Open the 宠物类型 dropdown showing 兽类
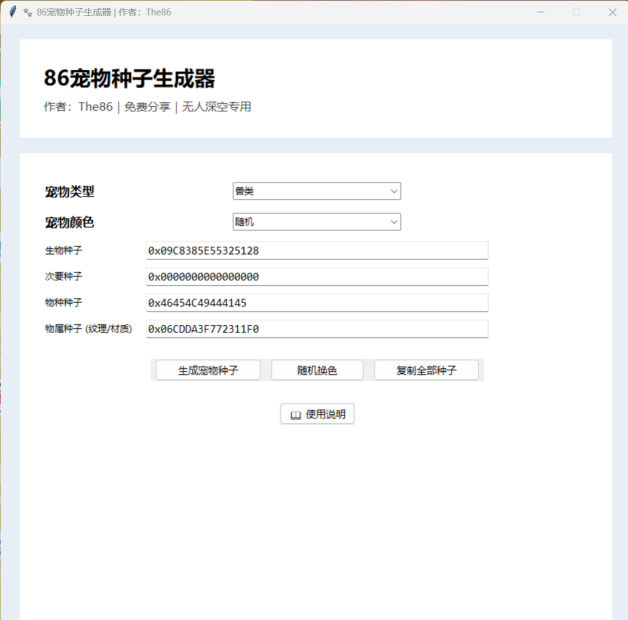 tap(316, 191)
